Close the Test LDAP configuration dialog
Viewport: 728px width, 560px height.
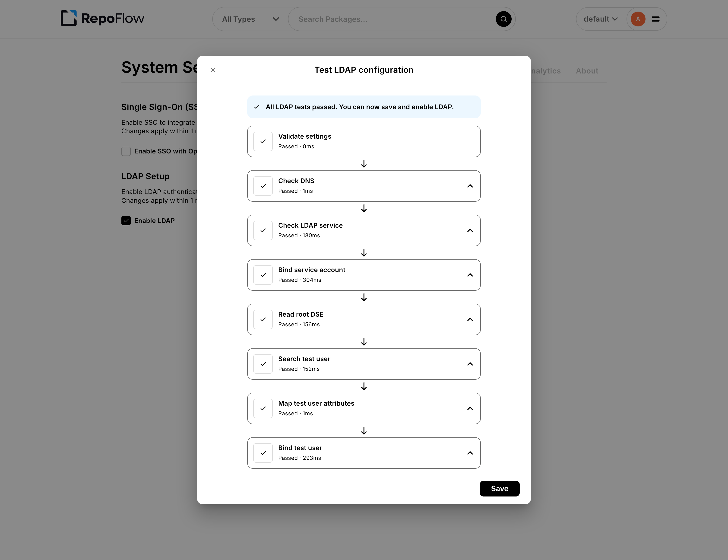[x=213, y=70]
